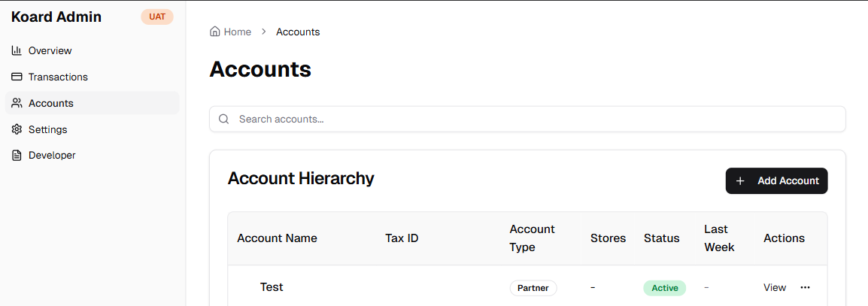This screenshot has width=868, height=306.
Task: Click the UAT environment badge
Action: tap(157, 17)
